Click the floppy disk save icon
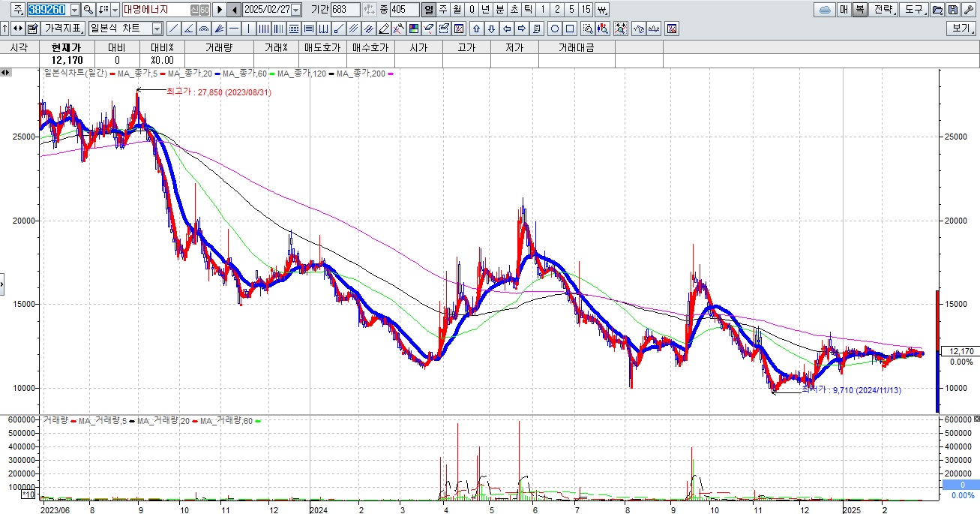The height and width of the screenshot is (514, 980). tap(953, 10)
